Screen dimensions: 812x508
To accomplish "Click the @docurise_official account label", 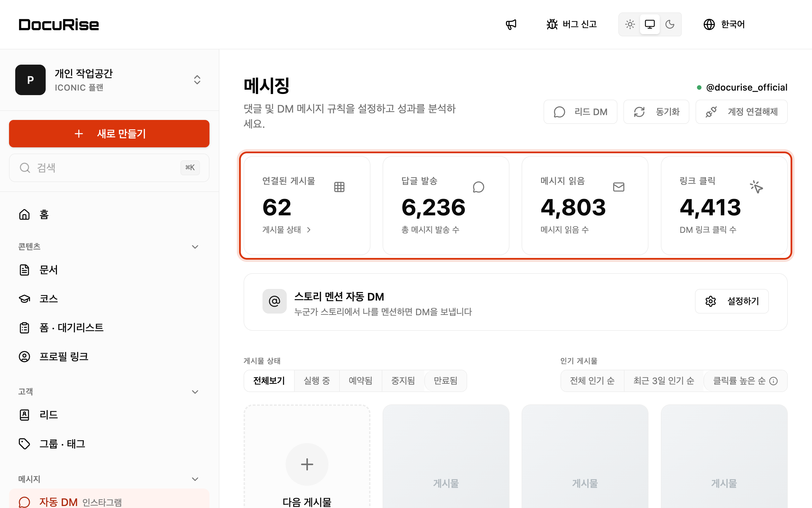I will [746, 87].
